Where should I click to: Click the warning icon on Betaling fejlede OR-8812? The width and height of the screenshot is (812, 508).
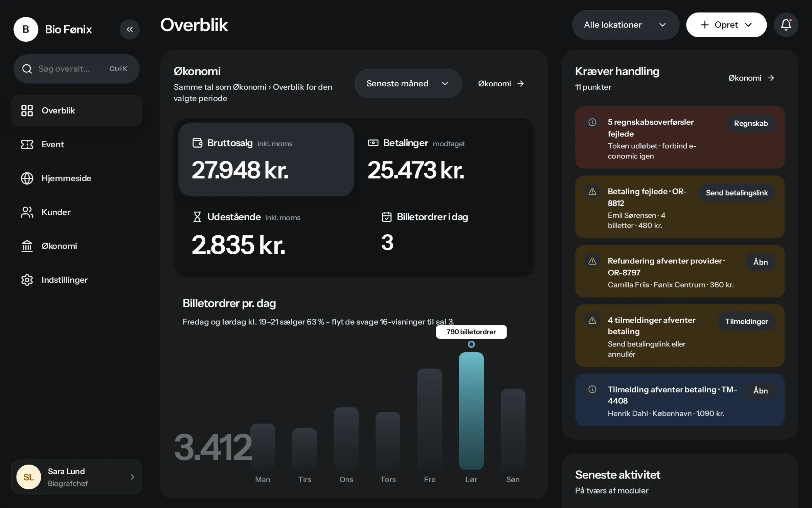pos(592,192)
